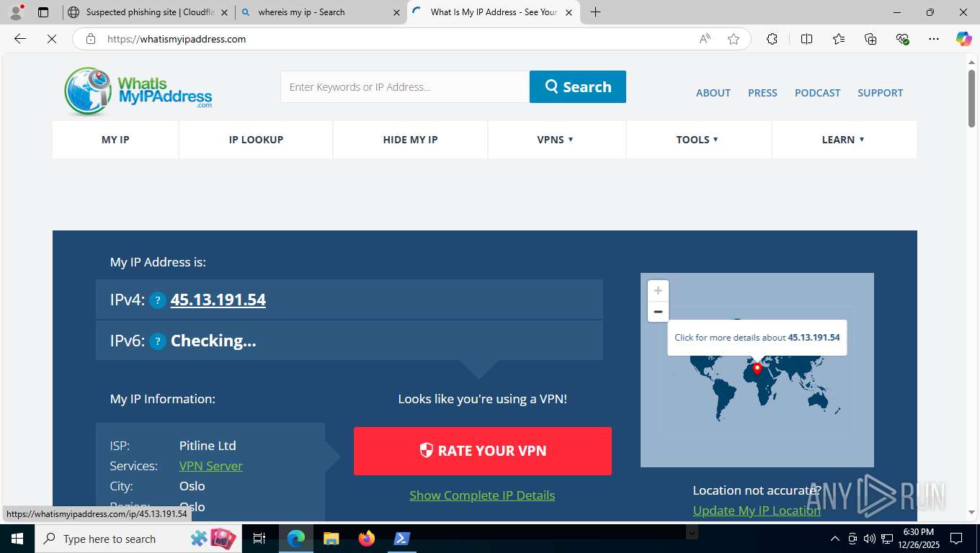The image size is (980, 553).
Task: Open notification center icon
Action: 956,539
